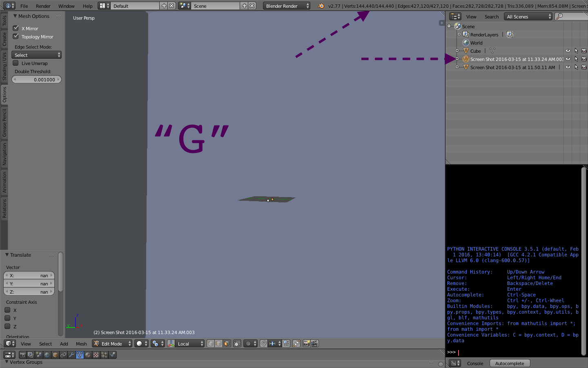588x368 pixels.
Task: Click render layer icon beside RenderLayers row
Action: [510, 34]
